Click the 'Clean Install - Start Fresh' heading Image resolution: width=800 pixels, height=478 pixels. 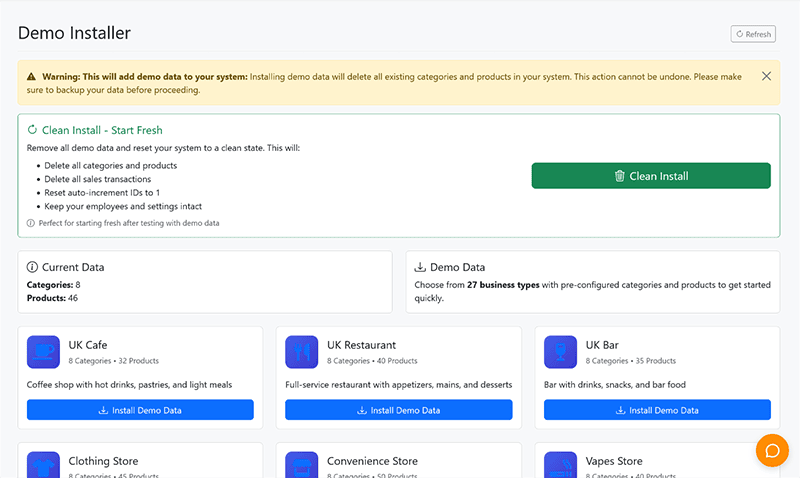[x=102, y=130]
